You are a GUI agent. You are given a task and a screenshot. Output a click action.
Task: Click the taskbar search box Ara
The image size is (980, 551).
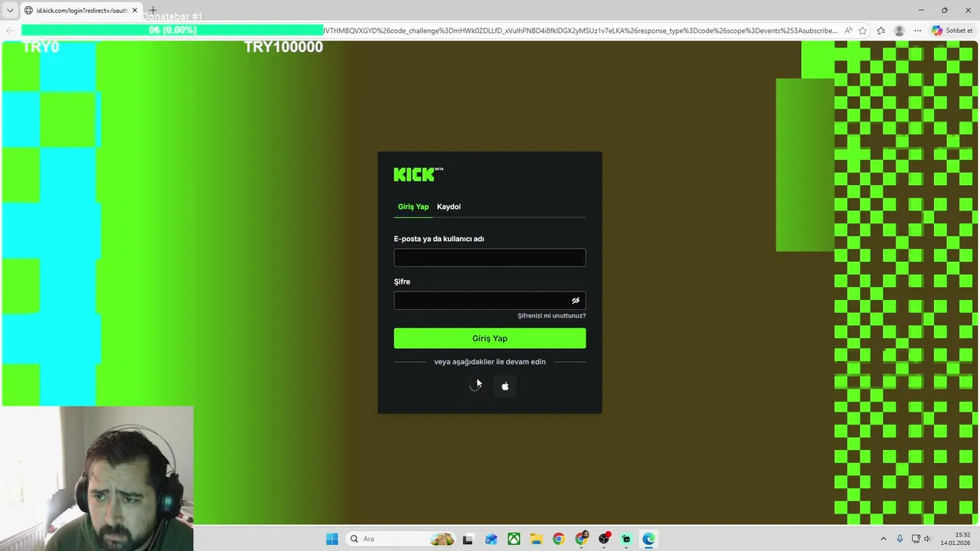pyautogui.click(x=400, y=539)
